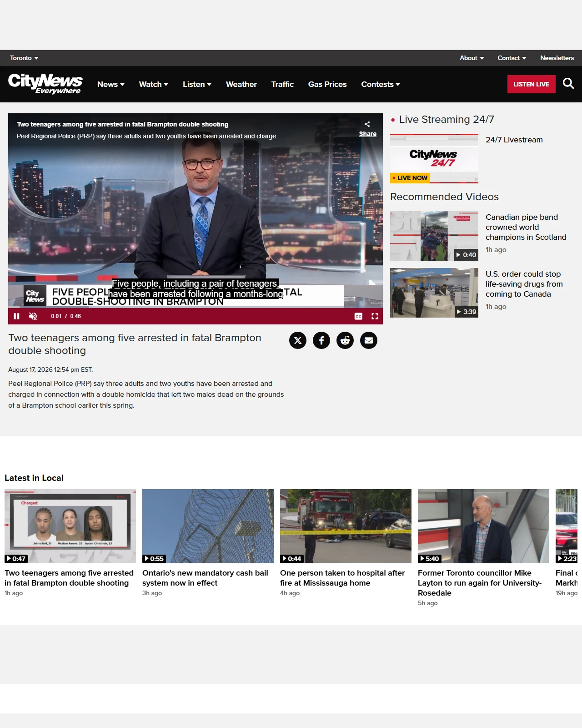This screenshot has width=582, height=728.
Task: Open U.S. order could stop drugs headline
Action: click(x=524, y=284)
